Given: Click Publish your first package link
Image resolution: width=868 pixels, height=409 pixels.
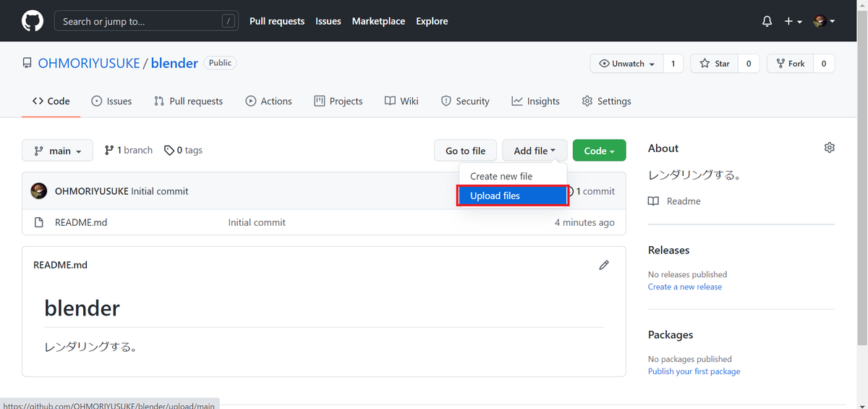Looking at the screenshot, I should pos(694,371).
